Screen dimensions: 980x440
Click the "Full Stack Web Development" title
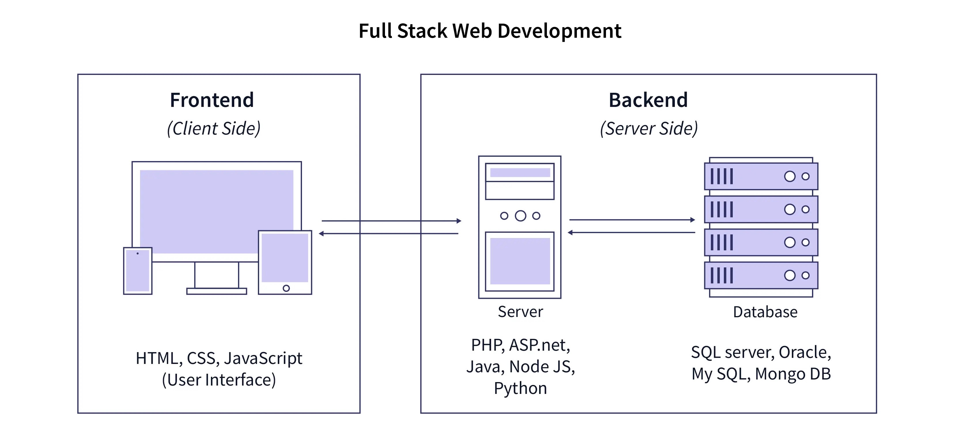[x=490, y=31]
